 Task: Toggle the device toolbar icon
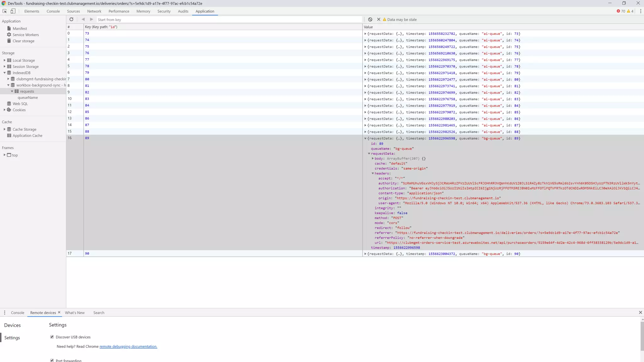click(13, 11)
